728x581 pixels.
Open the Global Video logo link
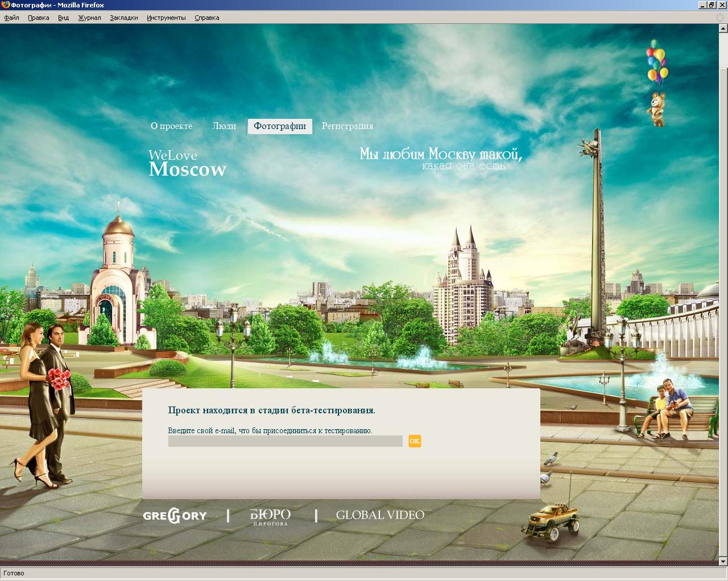point(380,515)
